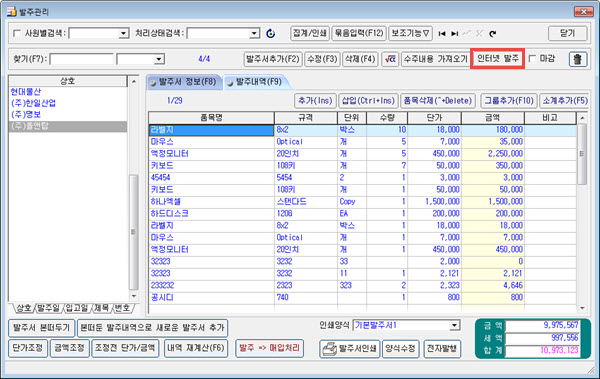Click the 품목명 column header
Viewport: 600px width, 379px height.
211,118
